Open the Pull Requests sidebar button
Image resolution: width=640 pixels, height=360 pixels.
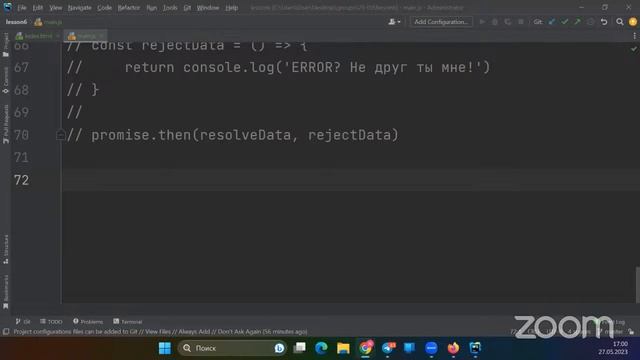[6, 124]
